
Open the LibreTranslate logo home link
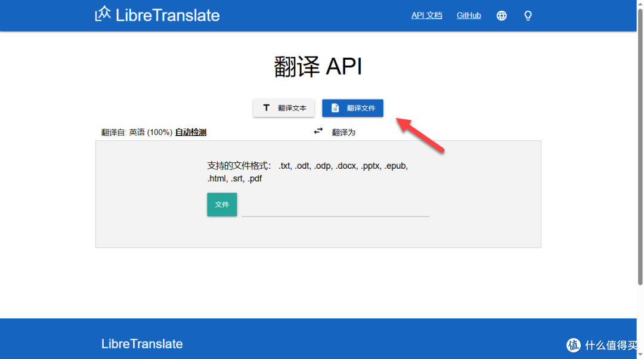[157, 15]
